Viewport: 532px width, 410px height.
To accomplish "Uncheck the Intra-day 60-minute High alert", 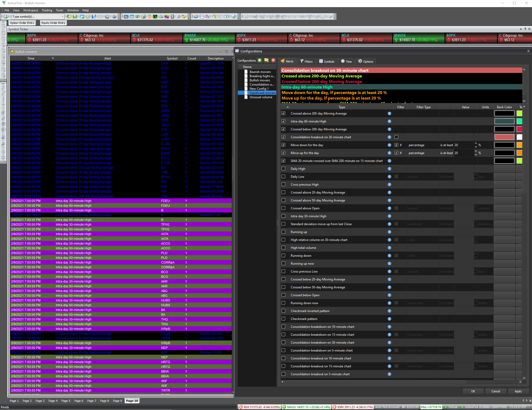I will pos(283,121).
